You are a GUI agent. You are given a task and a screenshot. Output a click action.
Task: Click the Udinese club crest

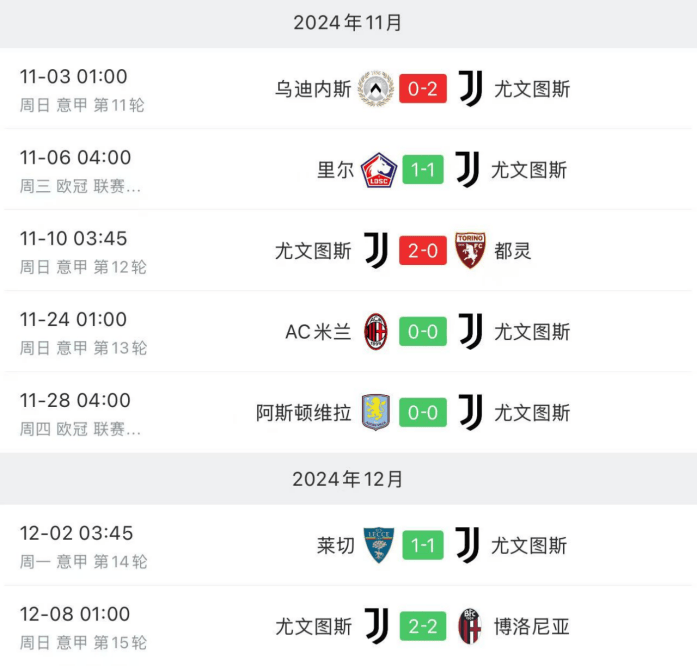tap(376, 89)
